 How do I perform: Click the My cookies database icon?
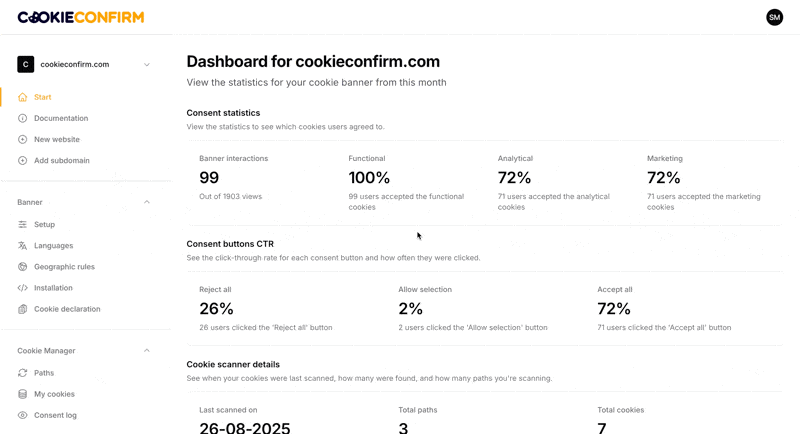coord(22,394)
